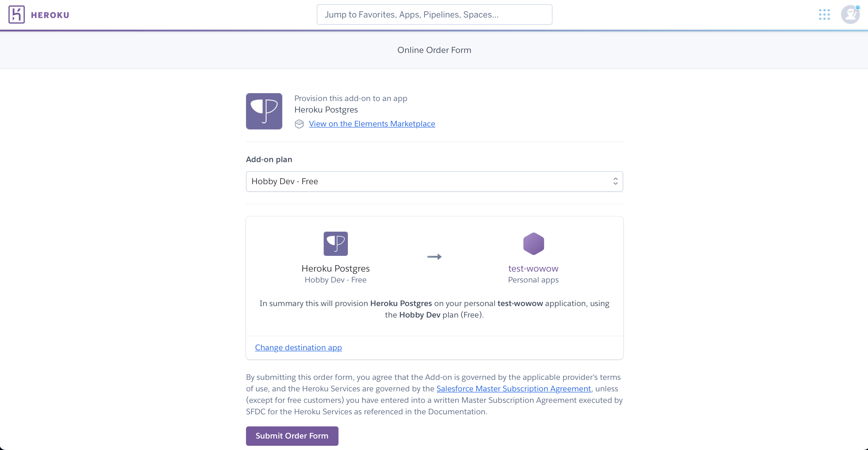
Task: Click the purple test-wowow app hexagon
Action: pos(533,243)
